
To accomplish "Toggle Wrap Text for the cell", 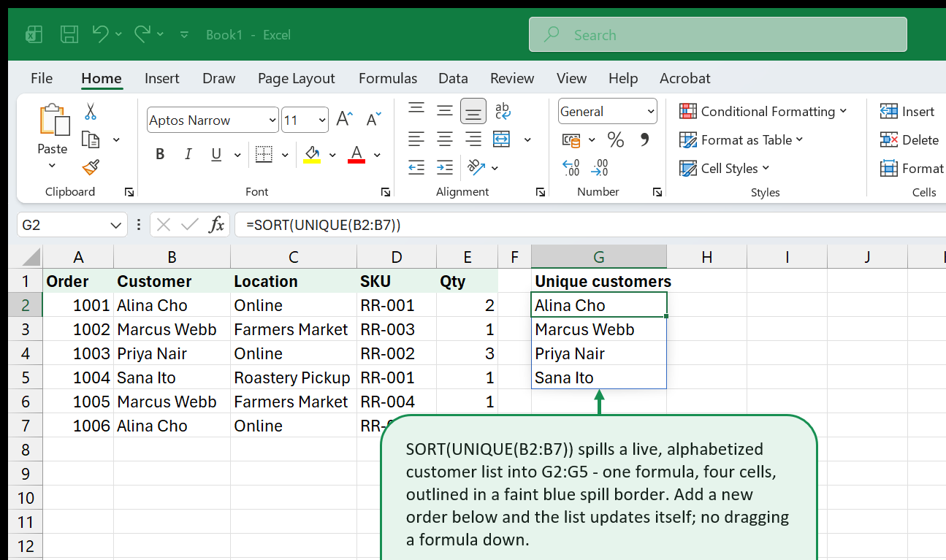I will click(503, 110).
